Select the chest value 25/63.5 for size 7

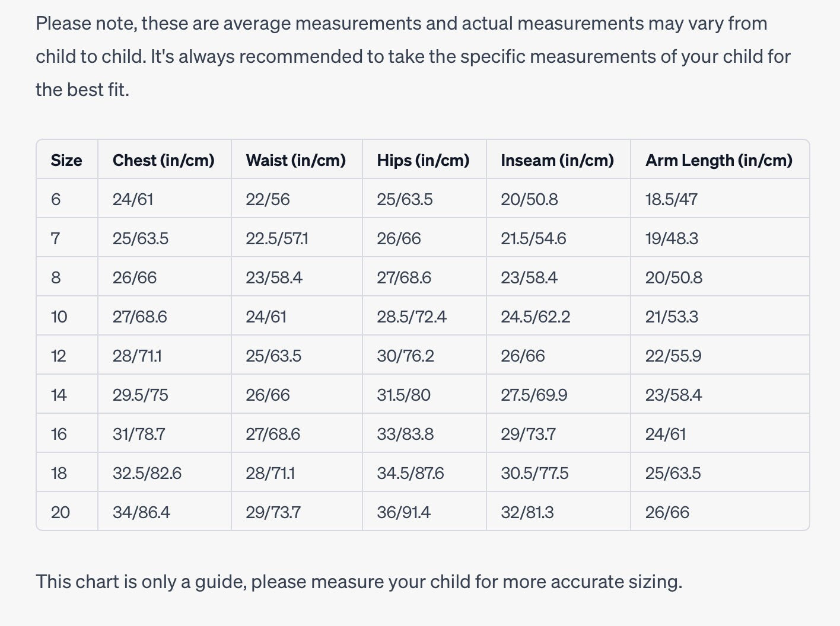[141, 238]
